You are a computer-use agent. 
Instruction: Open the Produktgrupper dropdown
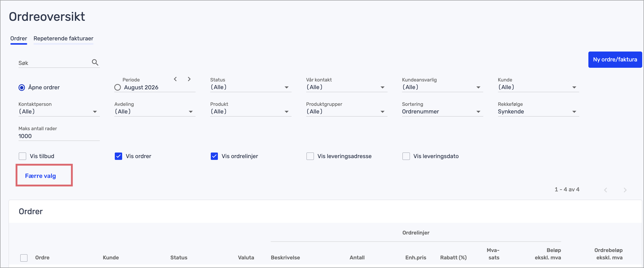(347, 112)
